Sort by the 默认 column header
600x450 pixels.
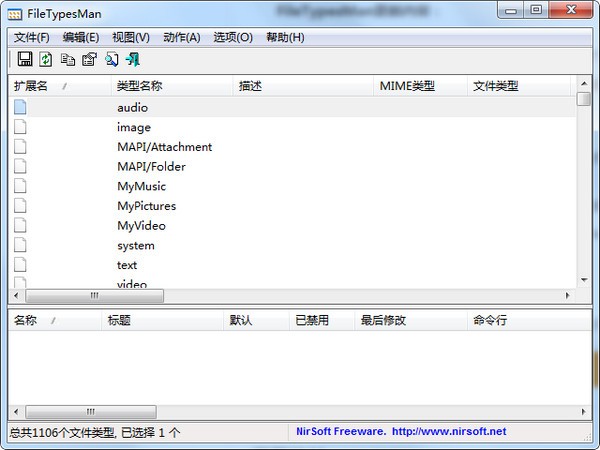pyautogui.click(x=256, y=320)
